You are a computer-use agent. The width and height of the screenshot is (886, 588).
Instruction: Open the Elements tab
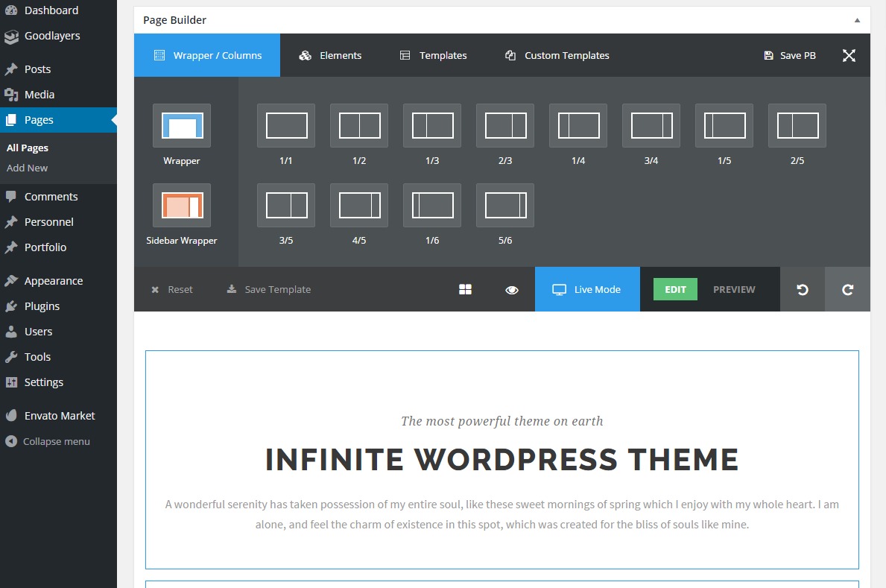point(330,55)
